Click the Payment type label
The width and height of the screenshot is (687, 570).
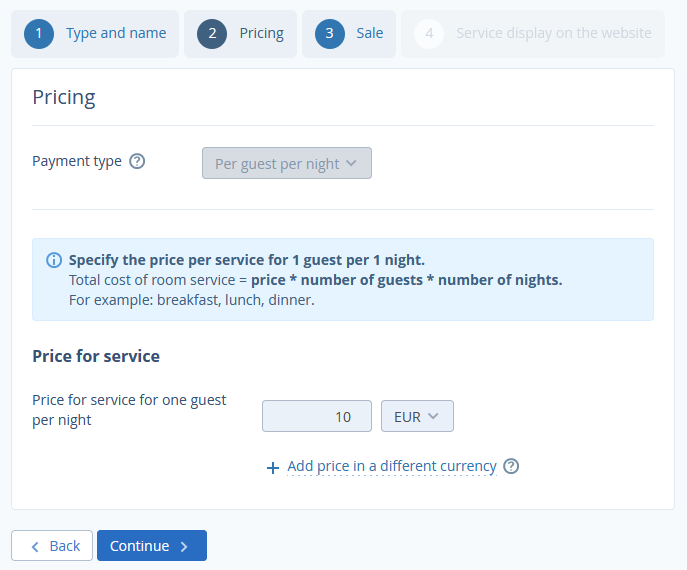coord(77,161)
